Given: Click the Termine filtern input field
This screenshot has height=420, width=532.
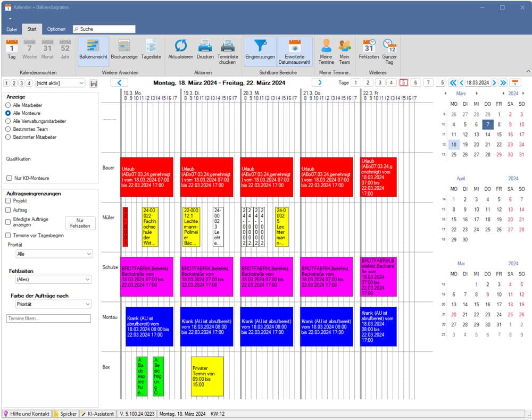Looking at the screenshot, I should (x=48, y=318).
